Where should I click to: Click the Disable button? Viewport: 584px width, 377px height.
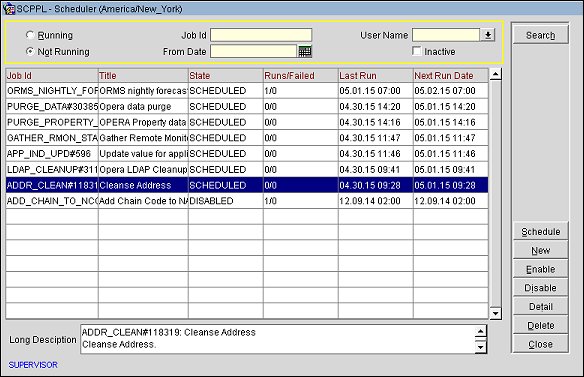(x=540, y=288)
